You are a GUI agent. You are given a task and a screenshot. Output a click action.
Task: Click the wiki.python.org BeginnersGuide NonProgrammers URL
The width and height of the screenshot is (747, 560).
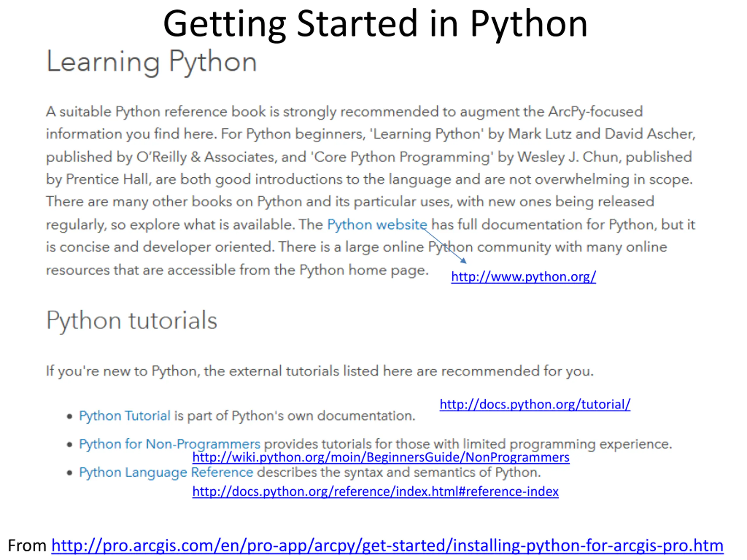[381, 457]
